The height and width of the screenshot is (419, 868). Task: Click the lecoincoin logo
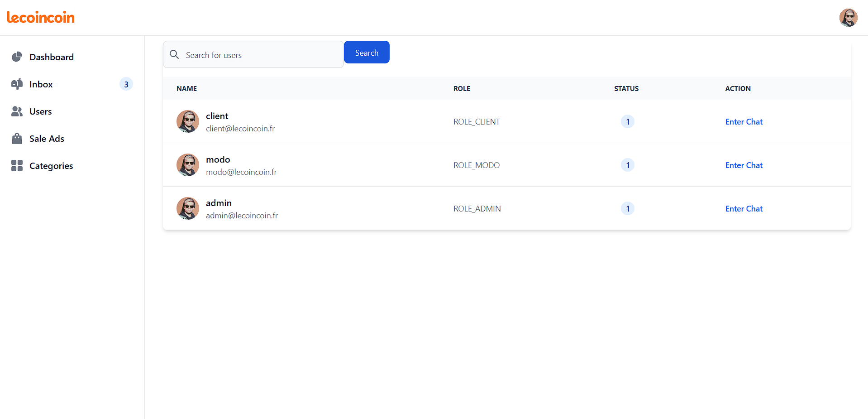41,18
